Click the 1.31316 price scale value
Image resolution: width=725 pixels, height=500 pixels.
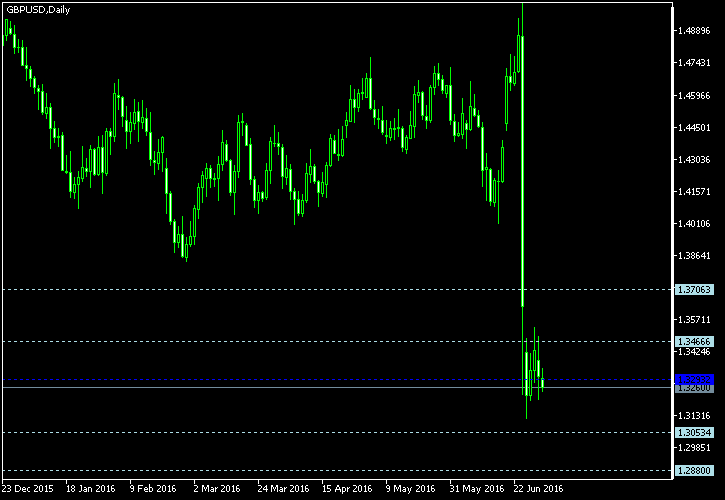tap(694, 416)
